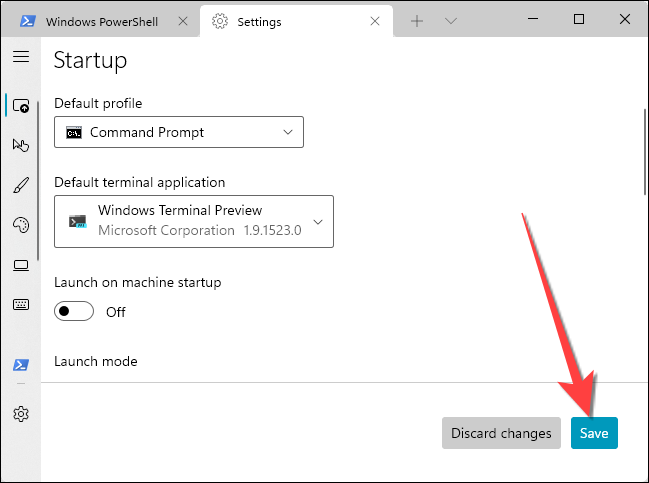Open Interaction settings from the sidebar

pyautogui.click(x=20, y=145)
